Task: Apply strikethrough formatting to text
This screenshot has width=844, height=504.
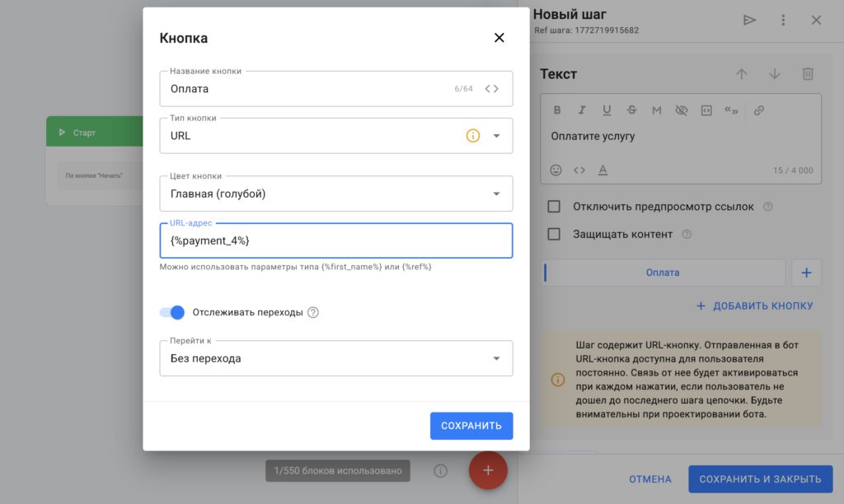Action: tap(631, 110)
